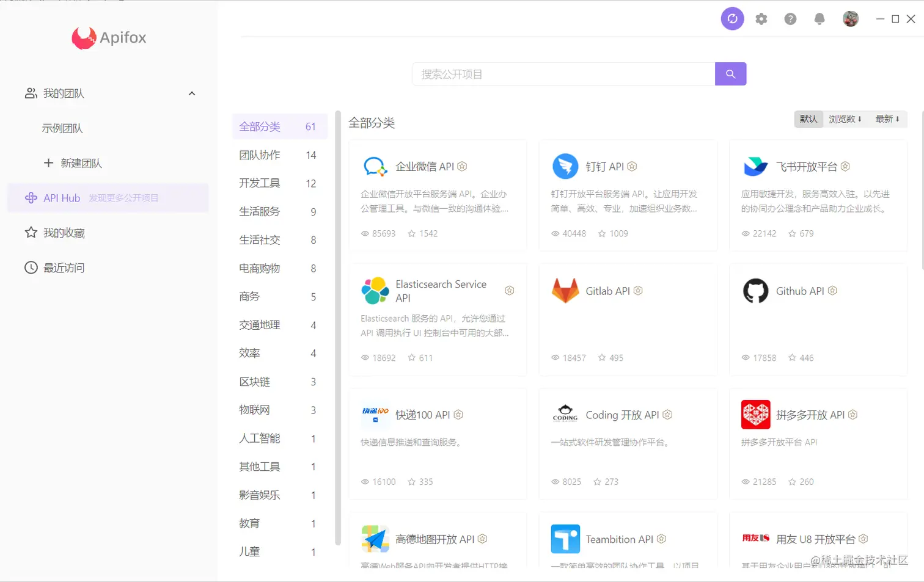Select 物联网 category

280,410
